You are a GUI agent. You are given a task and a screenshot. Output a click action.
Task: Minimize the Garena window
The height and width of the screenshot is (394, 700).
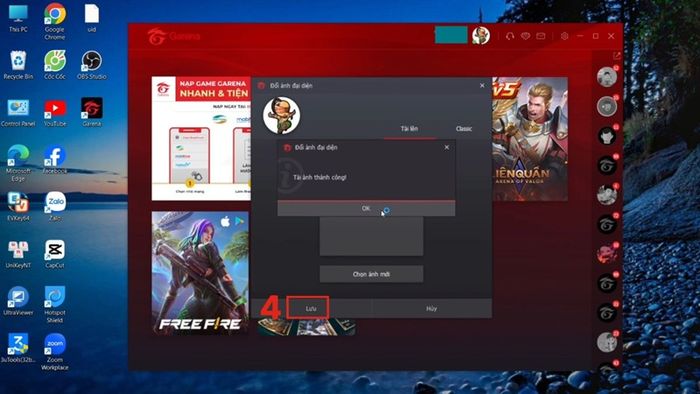(580, 36)
